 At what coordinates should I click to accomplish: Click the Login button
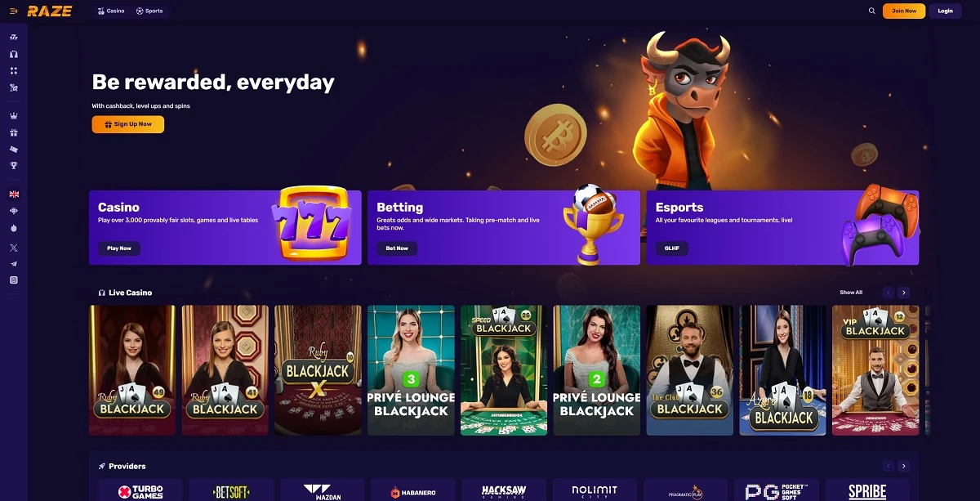pyautogui.click(x=945, y=11)
